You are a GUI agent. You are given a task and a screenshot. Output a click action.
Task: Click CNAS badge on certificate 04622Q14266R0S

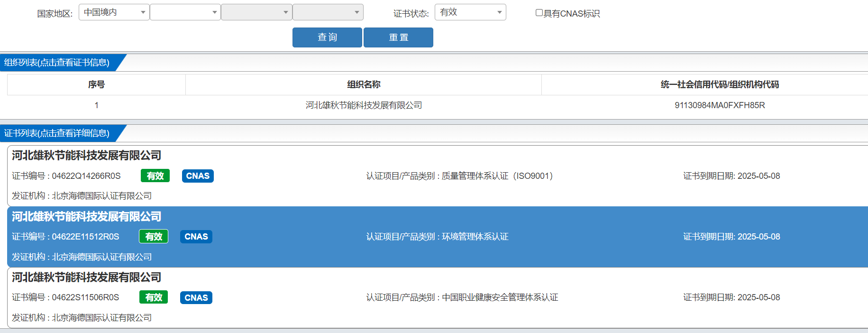tap(198, 176)
